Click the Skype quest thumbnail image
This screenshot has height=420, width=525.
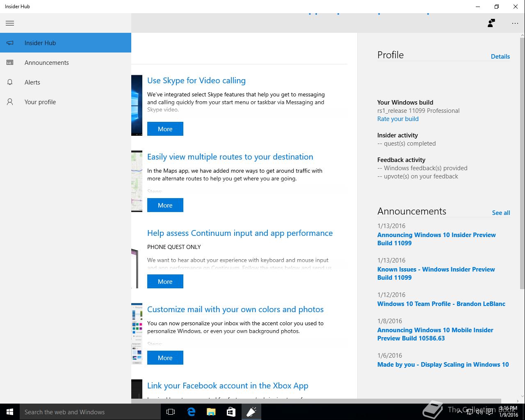(137, 105)
